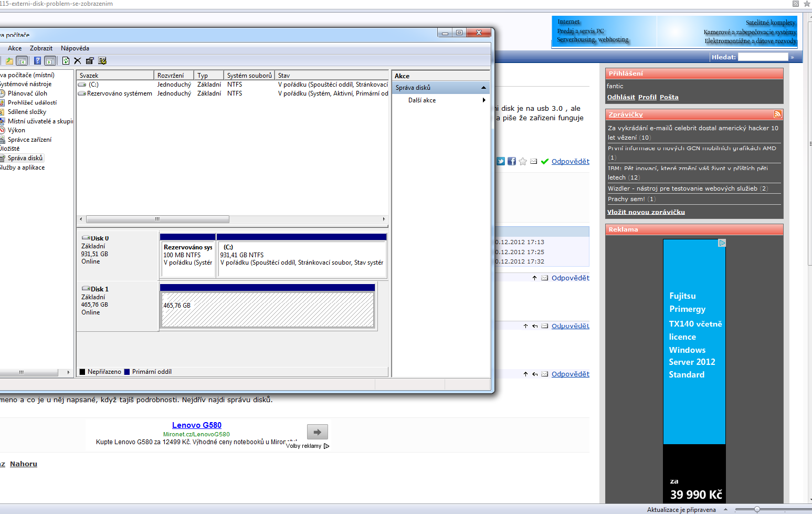Click the Rezervováno systémem volume drive icon
Screen dimensions: 812x514
point(82,93)
